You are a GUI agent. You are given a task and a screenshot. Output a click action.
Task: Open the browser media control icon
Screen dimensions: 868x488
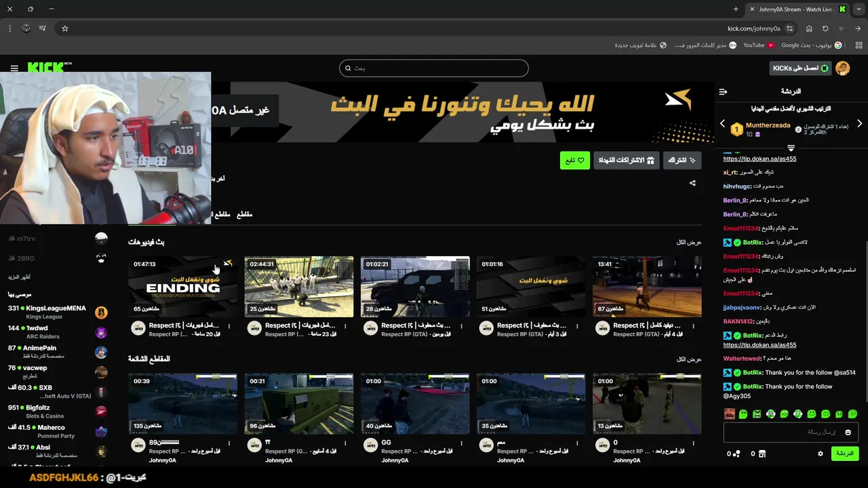coord(43,28)
